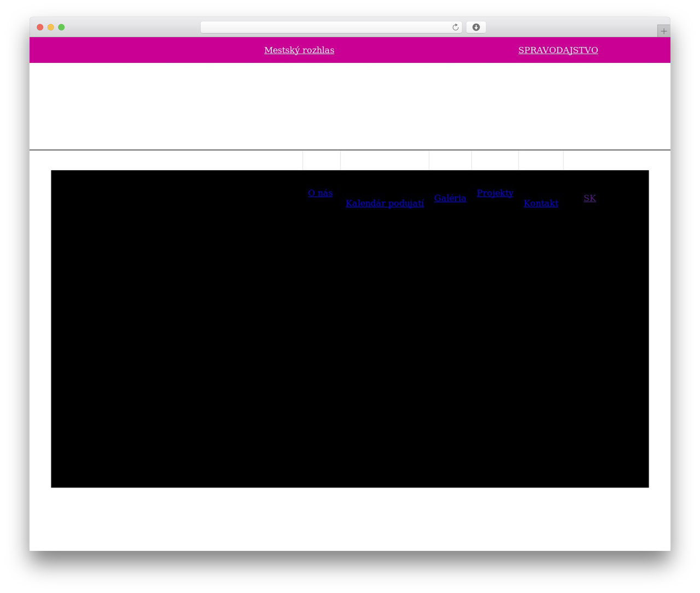Open the SPRAVODAJSTVO link
This screenshot has width=700, height=593.
(x=558, y=50)
